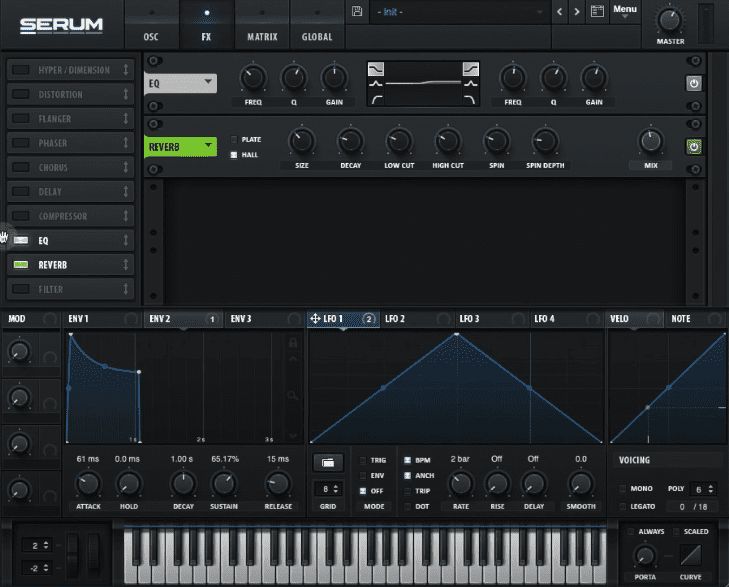Open the preset browser icon
Image resolution: width=729 pixels, height=587 pixels.
[597, 11]
